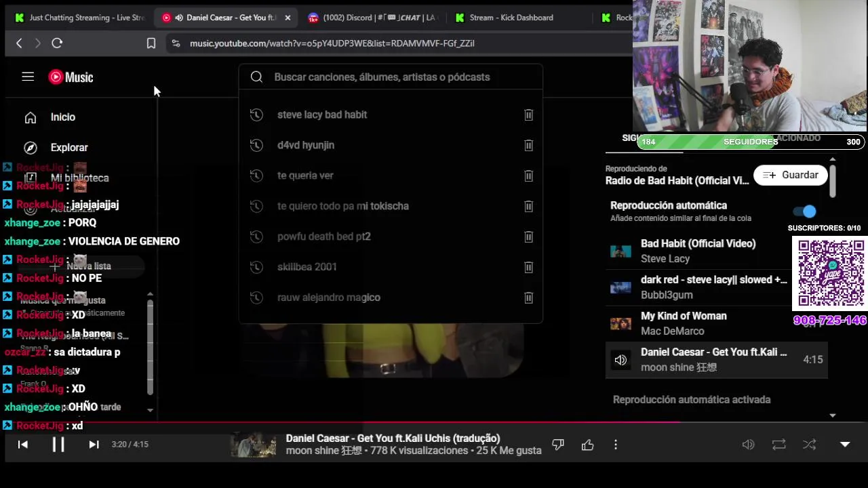Open Steve Lacy artist under Bad Habit
Viewport: 868px width, 488px height.
pyautogui.click(x=665, y=259)
